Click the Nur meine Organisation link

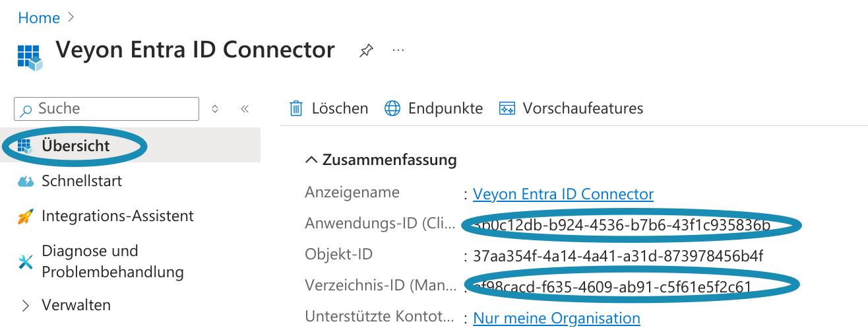[x=557, y=318]
